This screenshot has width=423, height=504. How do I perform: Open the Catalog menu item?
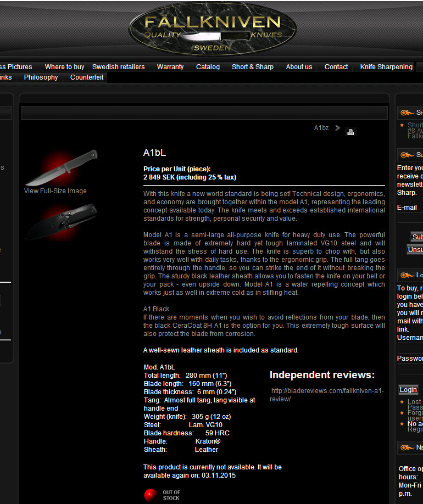(208, 67)
